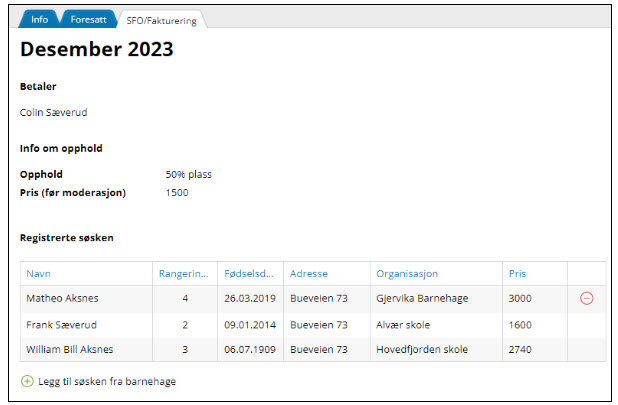Remove sibling Matheo Aksnes with red minus icon

[x=586, y=298]
